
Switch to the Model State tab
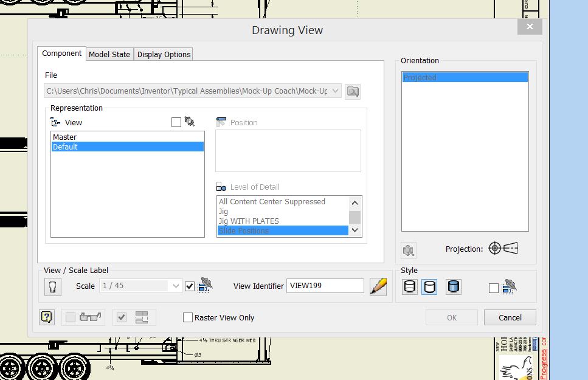tap(109, 54)
